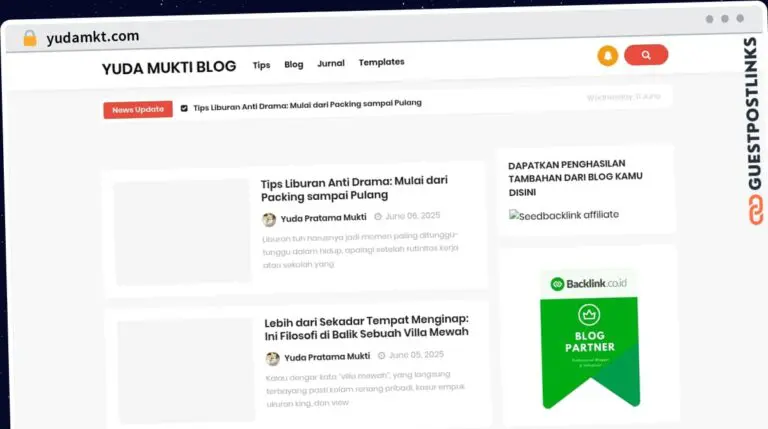Viewport: 768px width, 429px height.
Task: Click the orange padlock icon beside the URL
Action: pos(30,38)
